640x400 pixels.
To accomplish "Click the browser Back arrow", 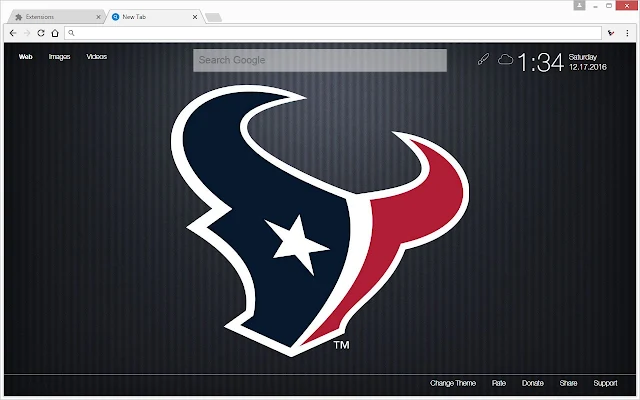I will coord(13,33).
